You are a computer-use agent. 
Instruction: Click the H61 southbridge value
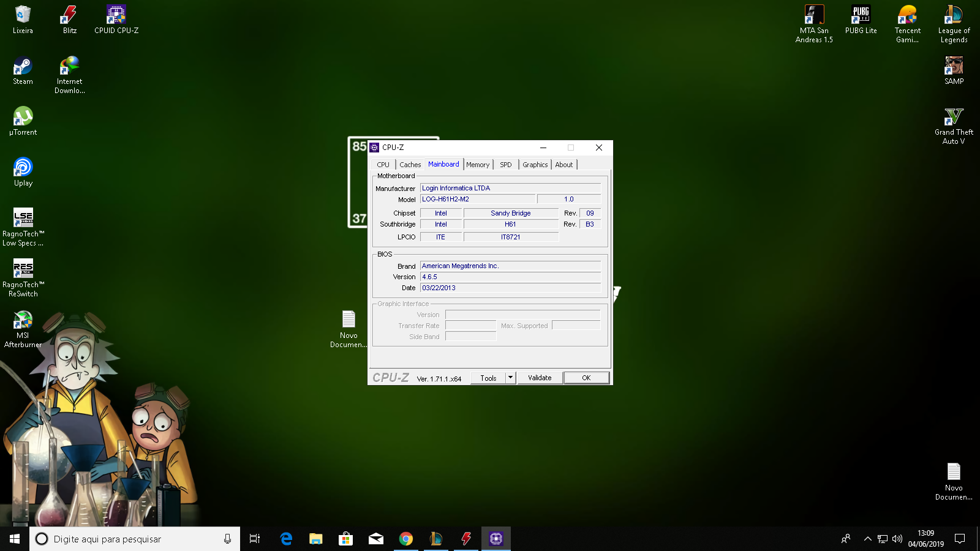pos(511,224)
